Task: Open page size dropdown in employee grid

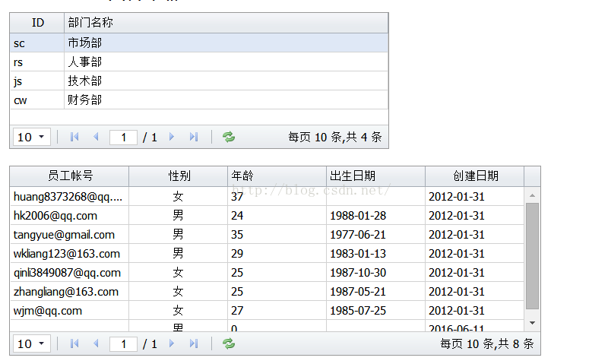Action: pos(32,343)
